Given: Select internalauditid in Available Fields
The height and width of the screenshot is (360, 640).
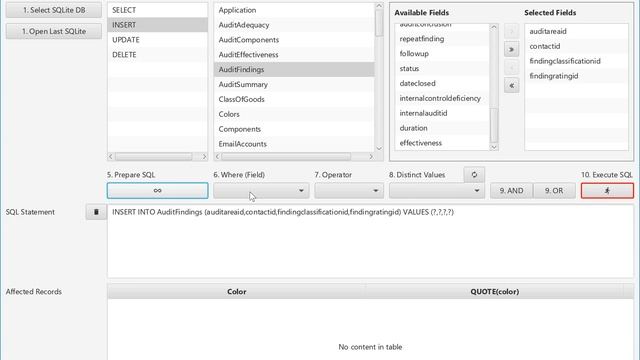Looking at the screenshot, I should coord(442,113).
